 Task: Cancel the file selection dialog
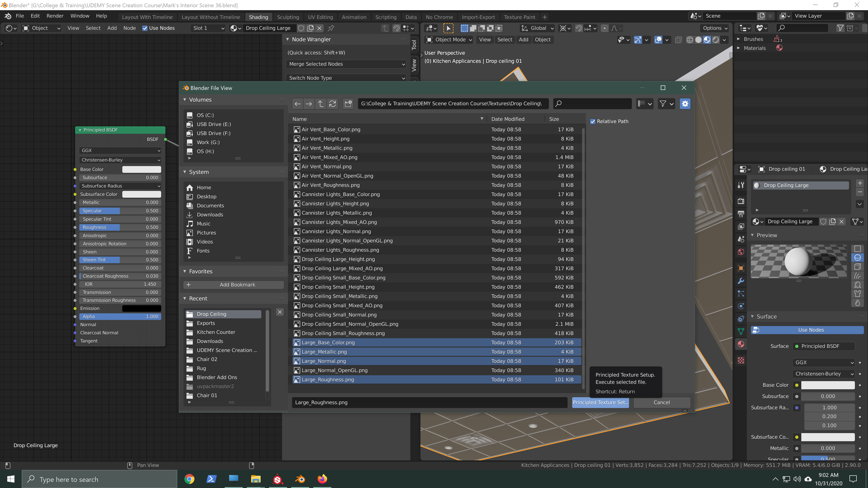(x=661, y=402)
